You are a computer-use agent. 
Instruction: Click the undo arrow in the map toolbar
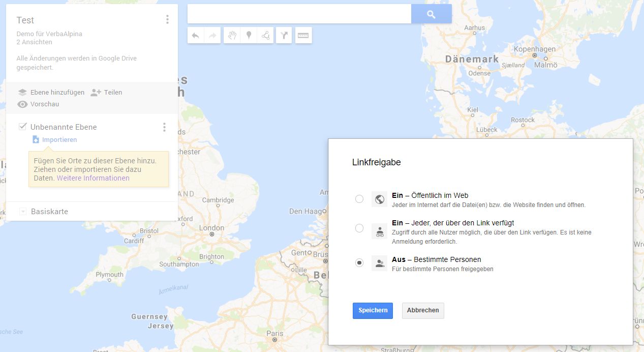196,35
